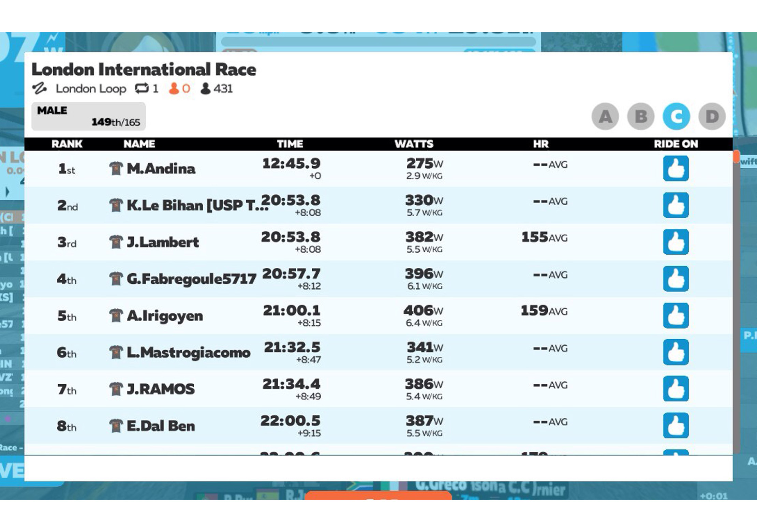The height and width of the screenshot is (532, 757).
Task: Click the NAME column header
Action: point(139,144)
